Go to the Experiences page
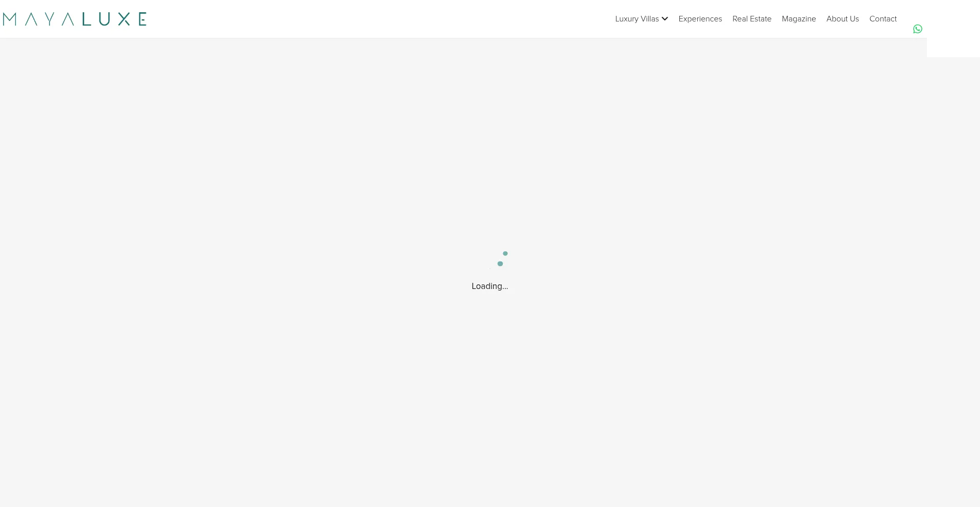The image size is (980, 507). [700, 19]
